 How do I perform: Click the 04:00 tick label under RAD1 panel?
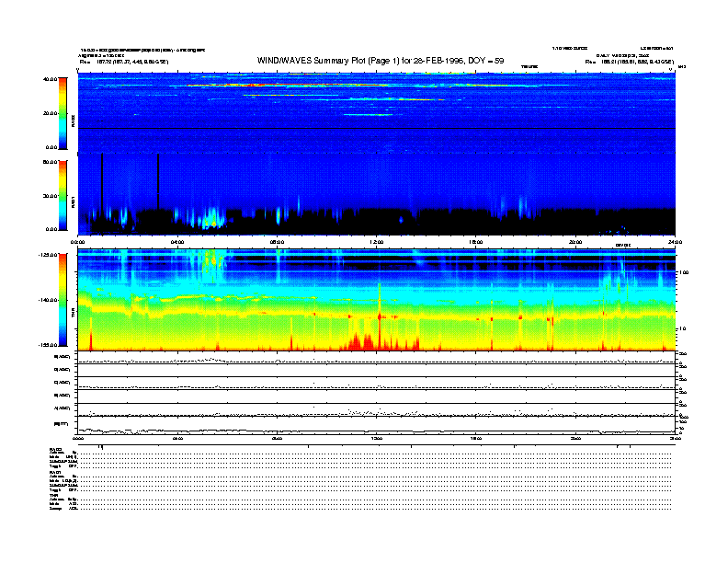(x=177, y=242)
